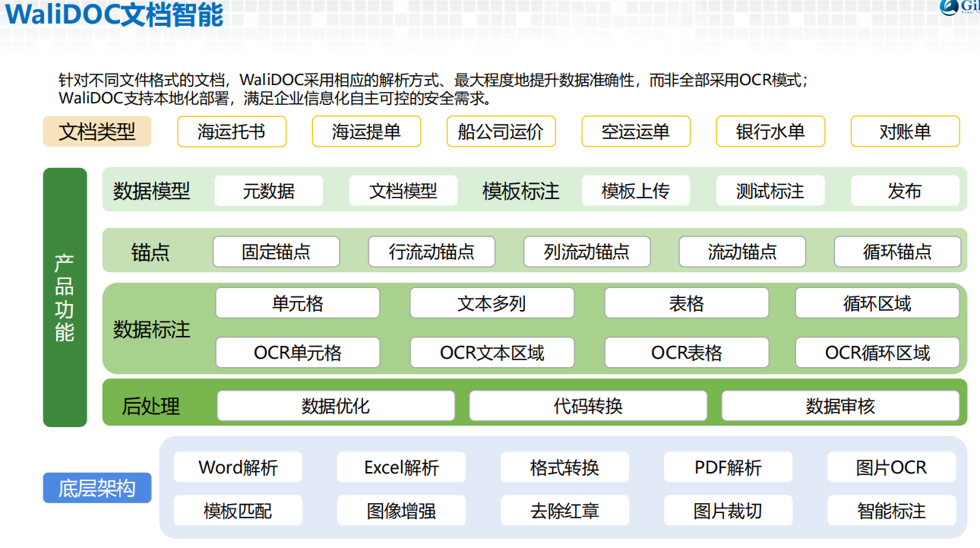The width and height of the screenshot is (980, 548).
Task: Click the 银行水单 box
Action: pyautogui.click(x=770, y=131)
